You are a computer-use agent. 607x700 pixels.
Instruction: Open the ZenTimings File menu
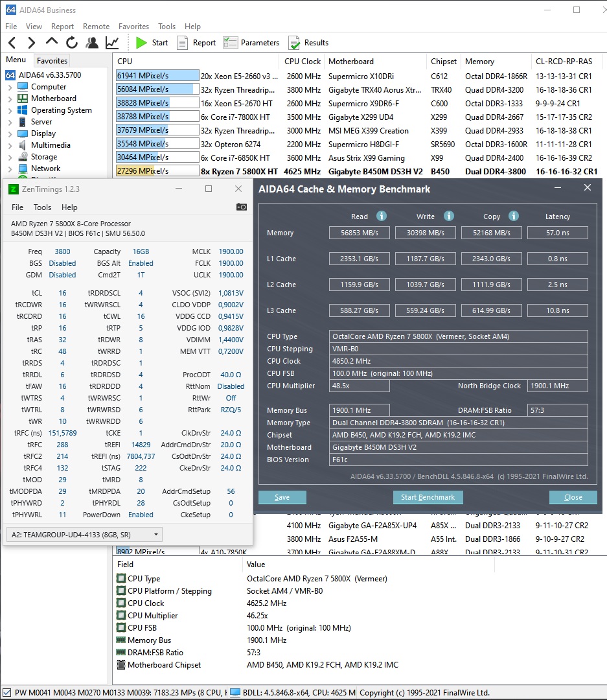click(17, 207)
